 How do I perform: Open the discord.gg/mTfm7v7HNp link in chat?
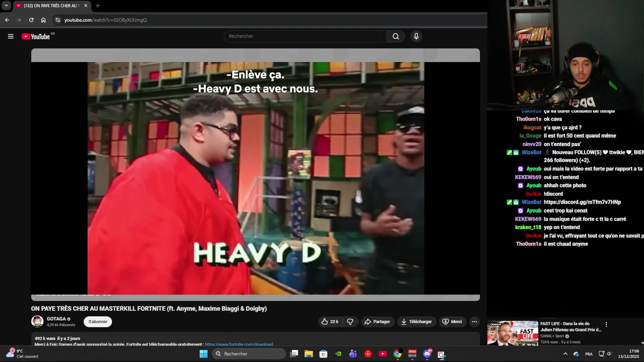click(x=582, y=202)
